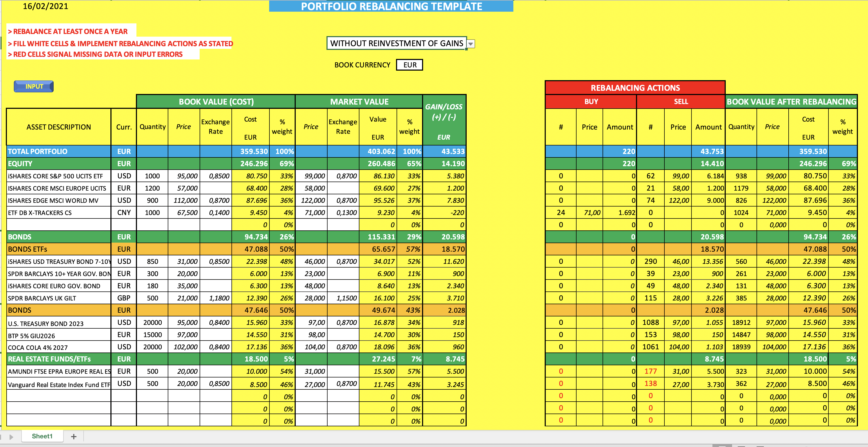Select iSHARES USD TREASURY BOND 7-10Y cell

tap(59, 261)
